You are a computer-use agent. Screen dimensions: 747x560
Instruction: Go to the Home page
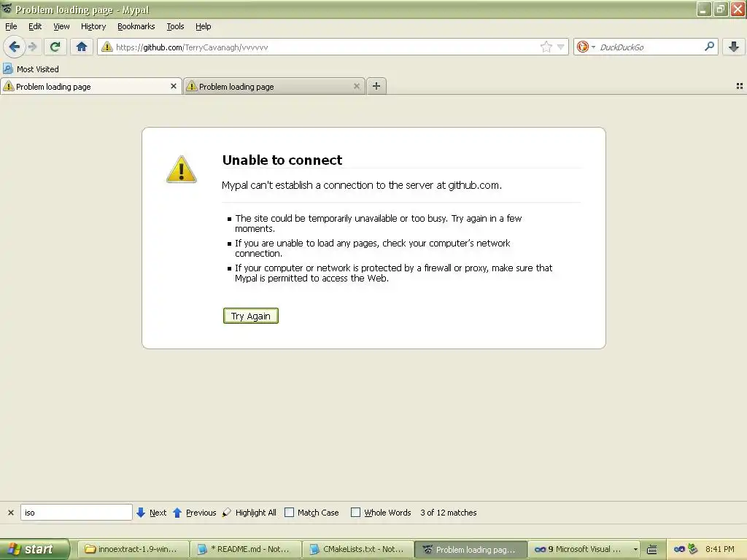click(x=82, y=47)
